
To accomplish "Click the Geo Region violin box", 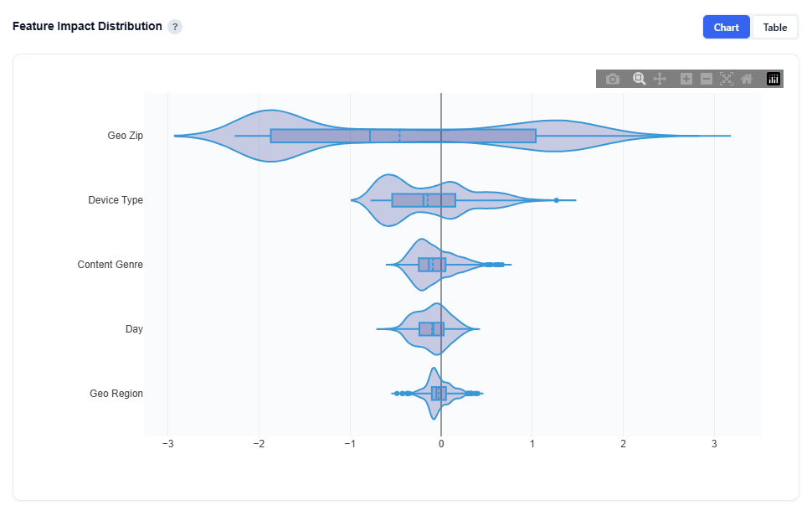I will [439, 394].
